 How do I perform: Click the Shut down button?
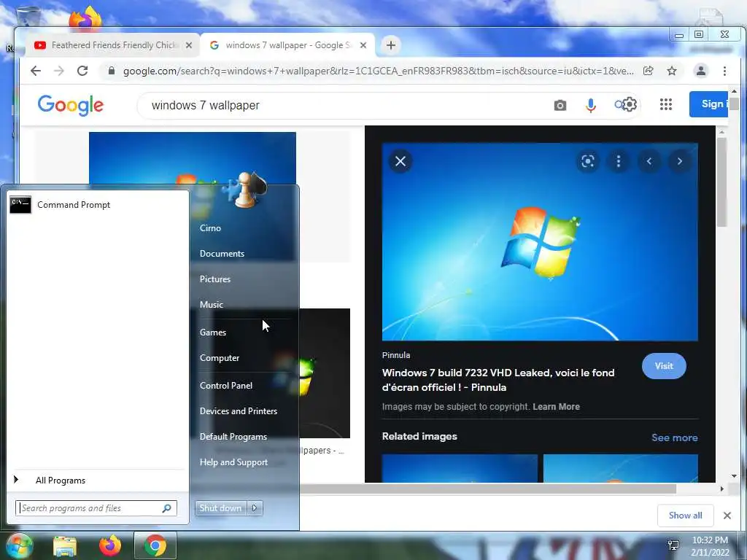click(x=220, y=508)
